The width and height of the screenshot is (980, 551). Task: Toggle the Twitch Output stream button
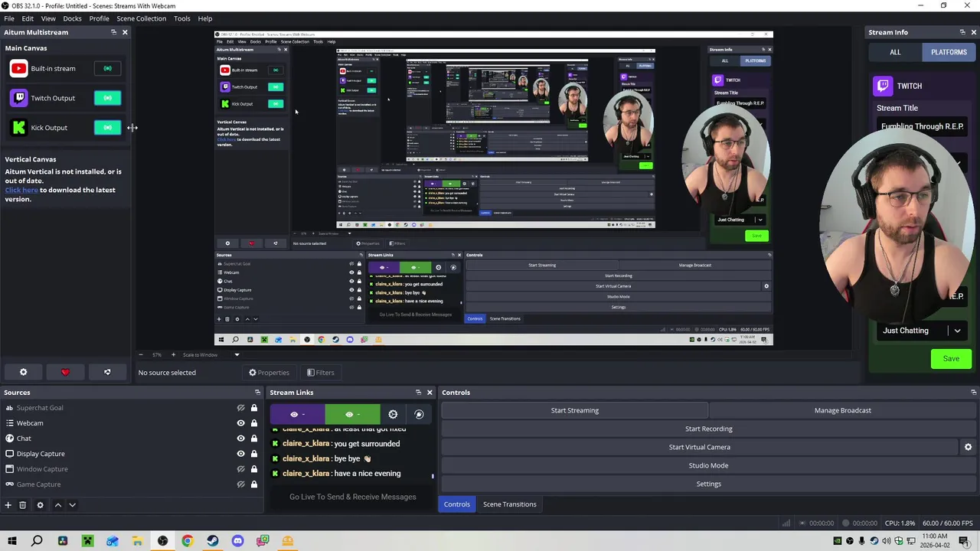pyautogui.click(x=107, y=98)
